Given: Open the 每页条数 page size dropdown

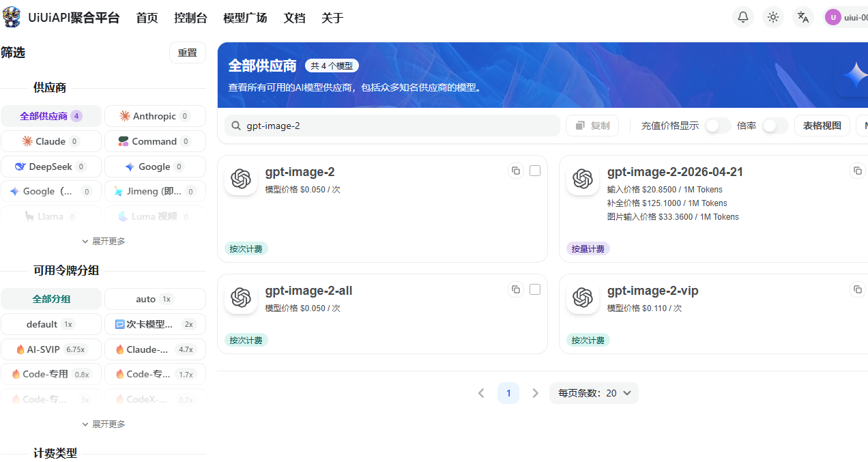Looking at the screenshot, I should 594,393.
